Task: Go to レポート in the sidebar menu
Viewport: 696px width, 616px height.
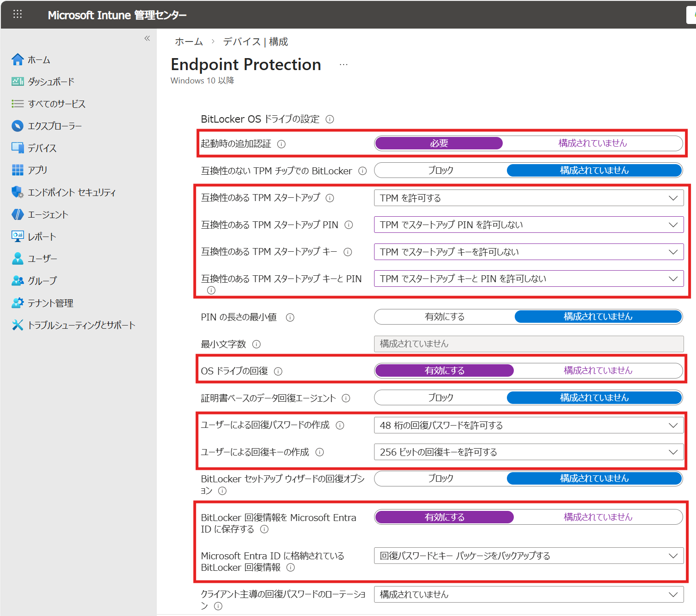Action: pos(42,237)
